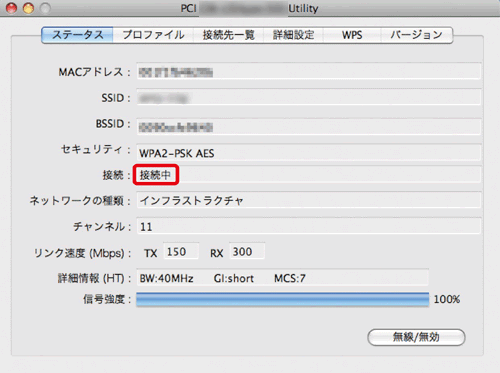Click the チャンネル label
This screenshot has height=373, width=500.
click(x=102, y=227)
